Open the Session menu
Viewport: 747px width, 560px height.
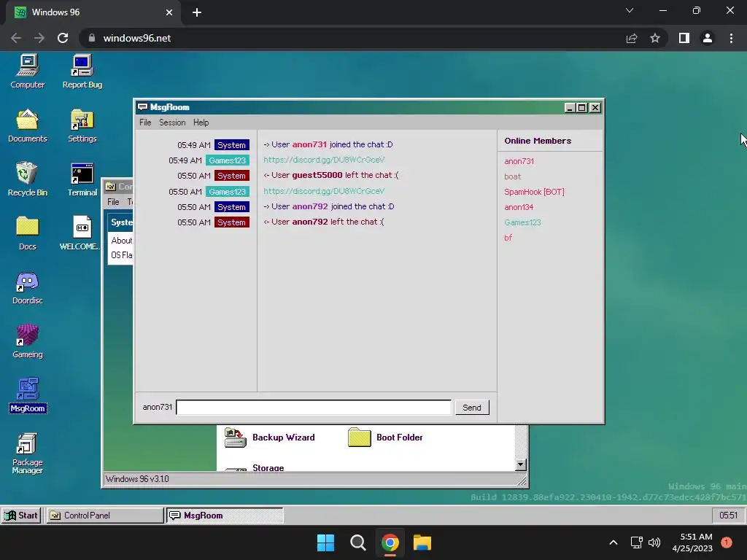click(x=172, y=122)
